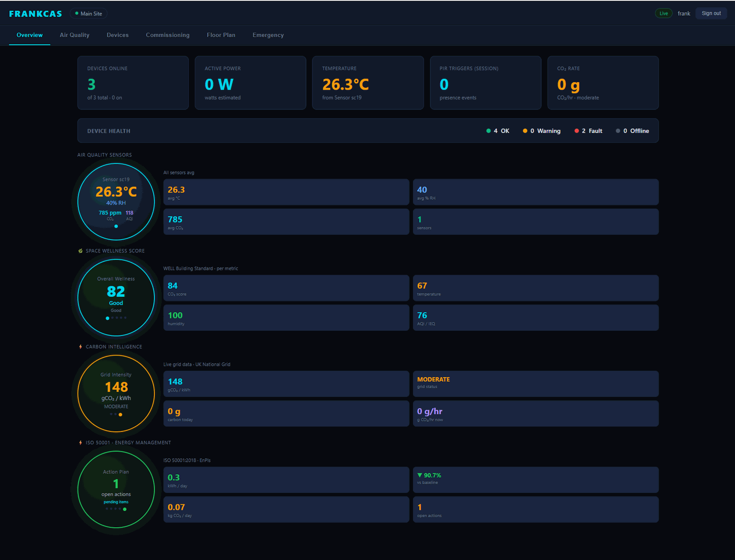The width and height of the screenshot is (735, 560).
Task: Click the leaf icon beside Space Wellness Score
Action: 80,251
